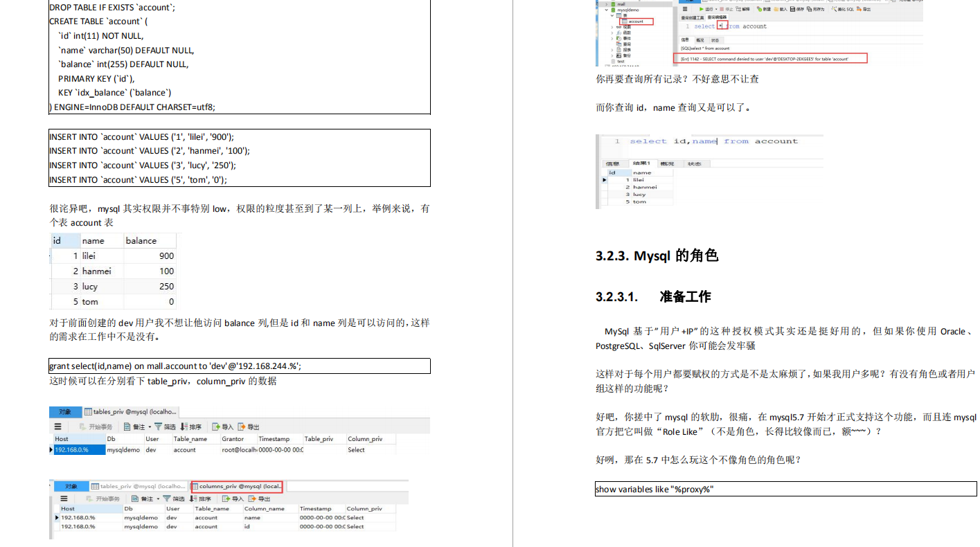Click the error 1142 SELECT command denied message
The width and height of the screenshot is (980, 547).
[770, 59]
